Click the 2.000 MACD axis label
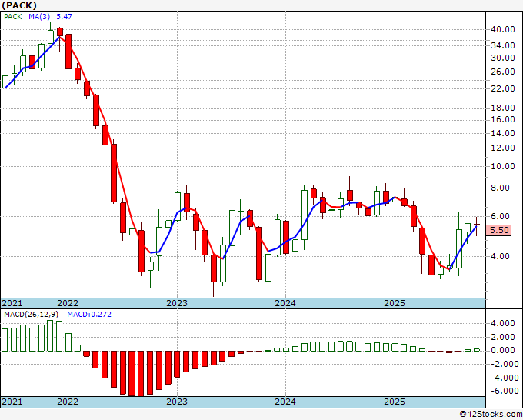The width and height of the screenshot is (523, 420). [503, 337]
